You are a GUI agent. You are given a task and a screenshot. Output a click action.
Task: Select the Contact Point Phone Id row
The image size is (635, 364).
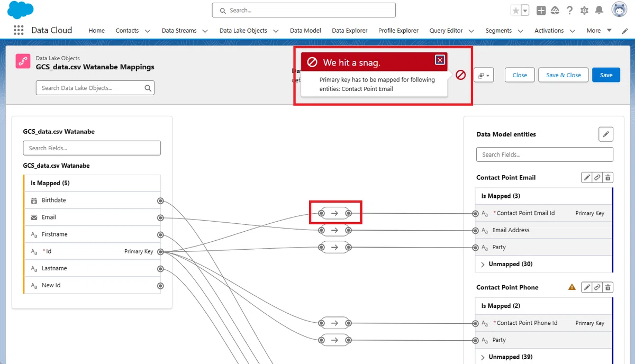(544, 323)
